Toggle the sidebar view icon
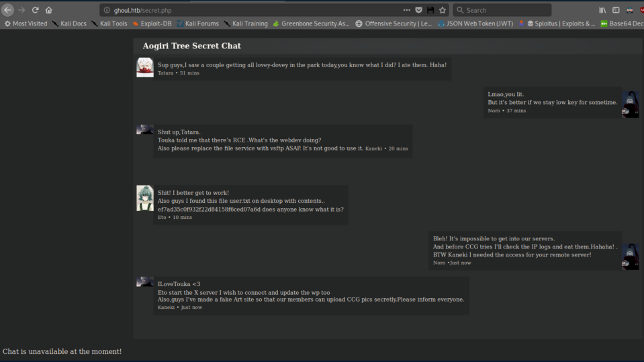The height and width of the screenshot is (362, 644). click(x=614, y=10)
